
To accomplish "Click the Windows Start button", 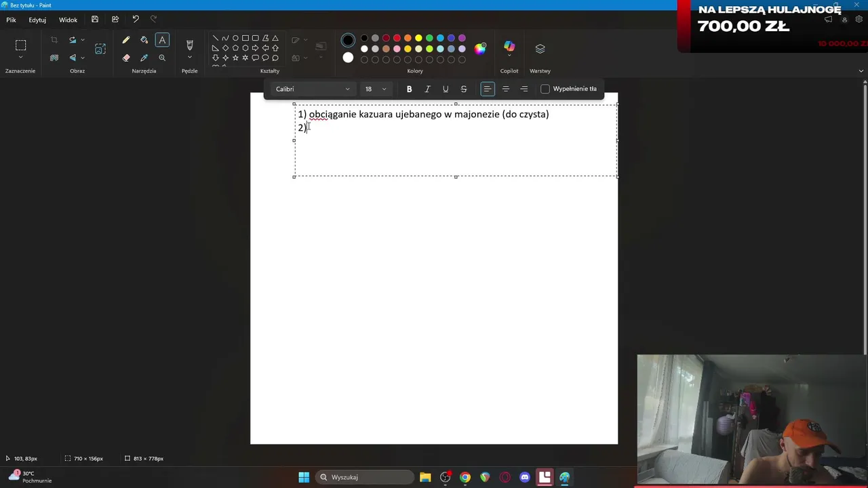I will click(304, 477).
